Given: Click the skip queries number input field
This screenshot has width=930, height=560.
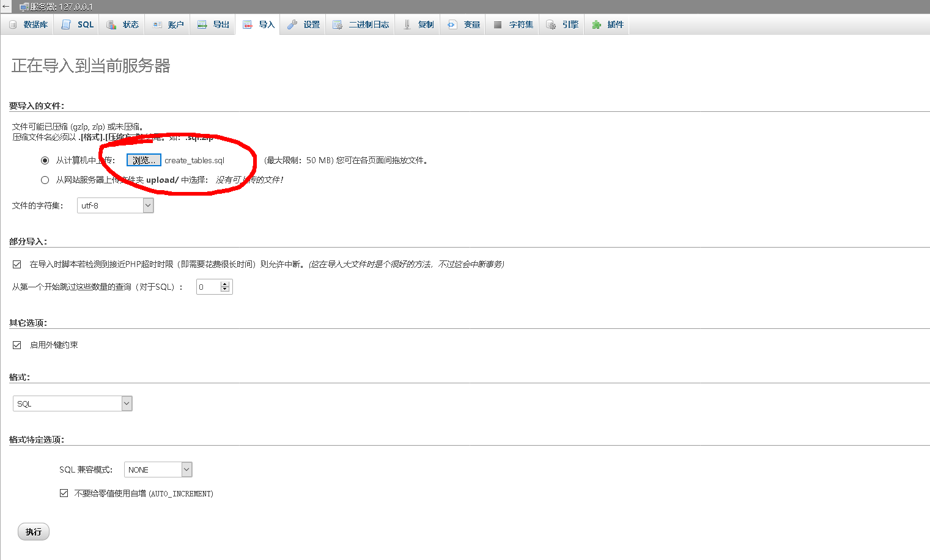Looking at the screenshot, I should [x=208, y=287].
